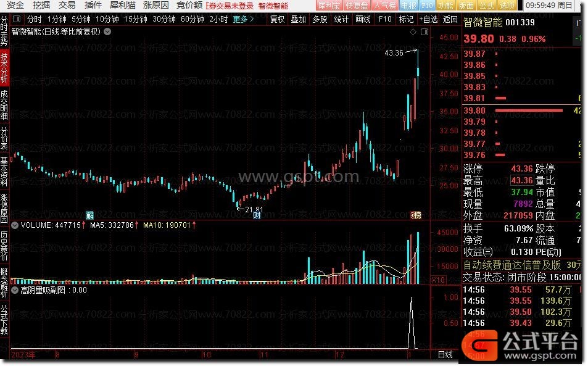Click the 统计 statistics button
This screenshot has width=588, height=366.
341,19
